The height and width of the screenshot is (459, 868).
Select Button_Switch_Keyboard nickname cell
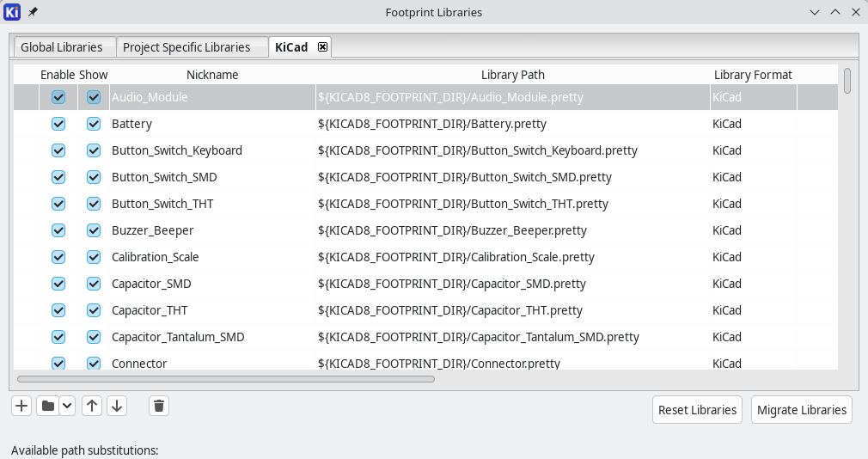click(212, 150)
